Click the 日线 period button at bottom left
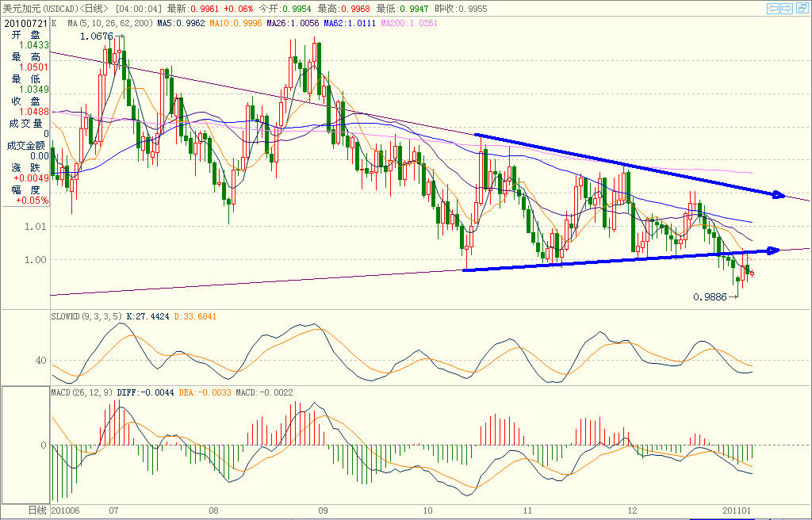The width and height of the screenshot is (812, 520). (x=36, y=510)
